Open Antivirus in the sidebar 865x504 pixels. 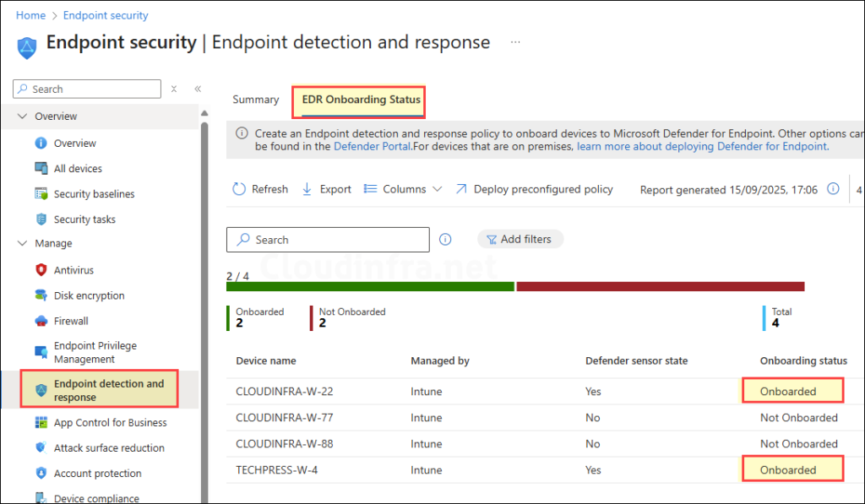74,269
